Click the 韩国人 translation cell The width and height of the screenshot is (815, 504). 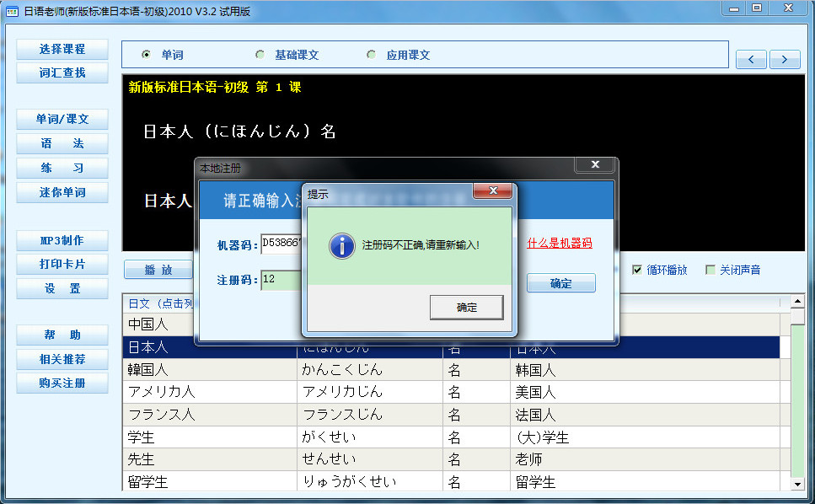645,369
